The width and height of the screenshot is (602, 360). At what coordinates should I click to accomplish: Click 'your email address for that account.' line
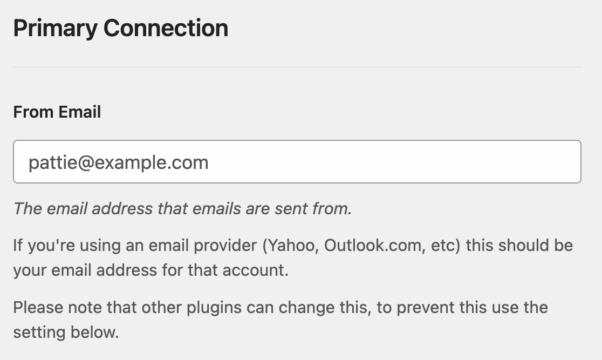[x=151, y=270]
